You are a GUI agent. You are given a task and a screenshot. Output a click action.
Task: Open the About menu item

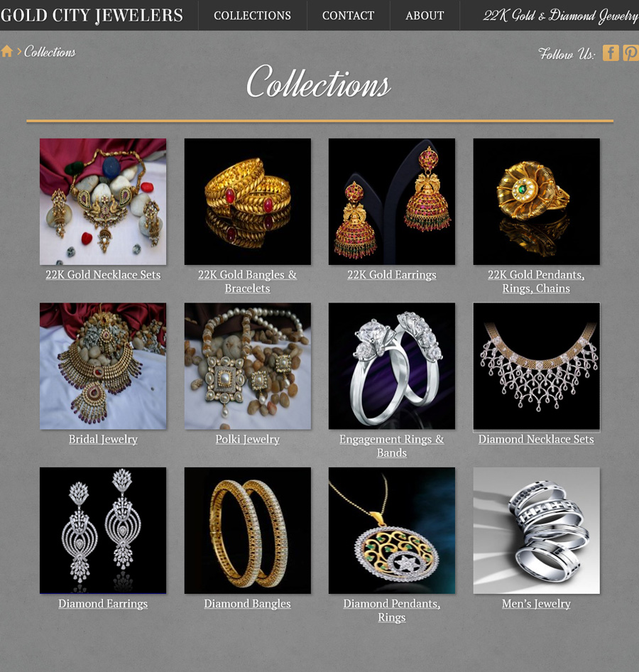click(425, 16)
